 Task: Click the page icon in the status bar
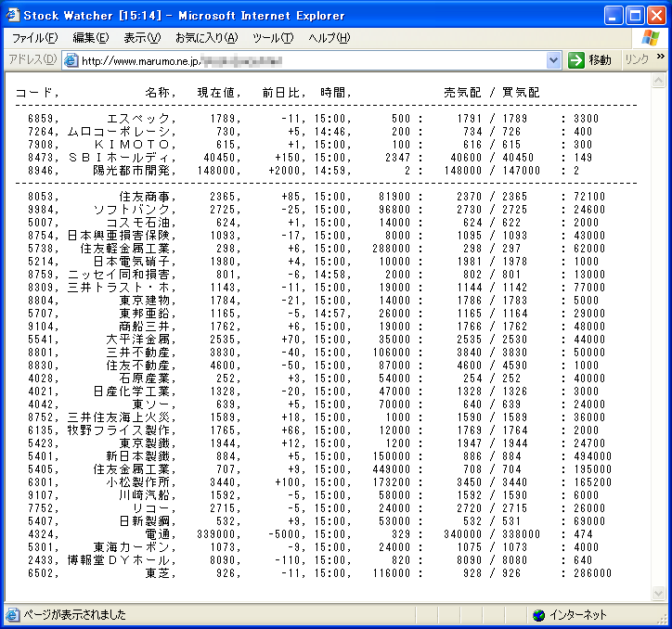[12, 615]
